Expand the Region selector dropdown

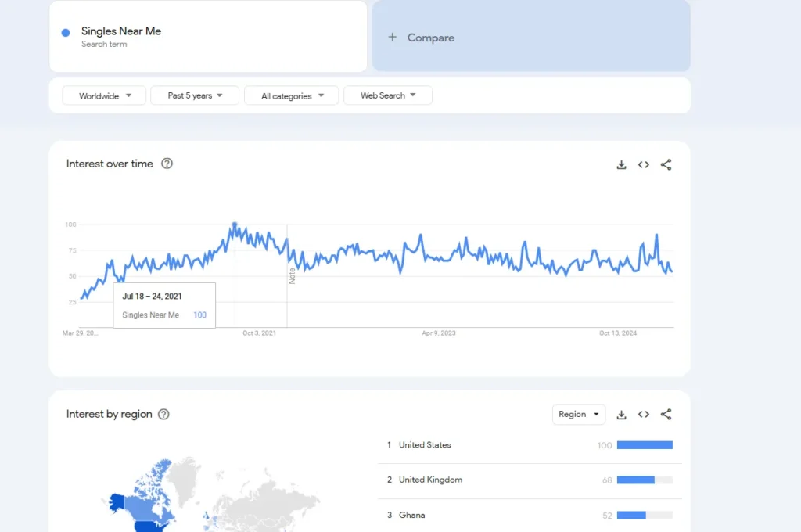pyautogui.click(x=579, y=414)
